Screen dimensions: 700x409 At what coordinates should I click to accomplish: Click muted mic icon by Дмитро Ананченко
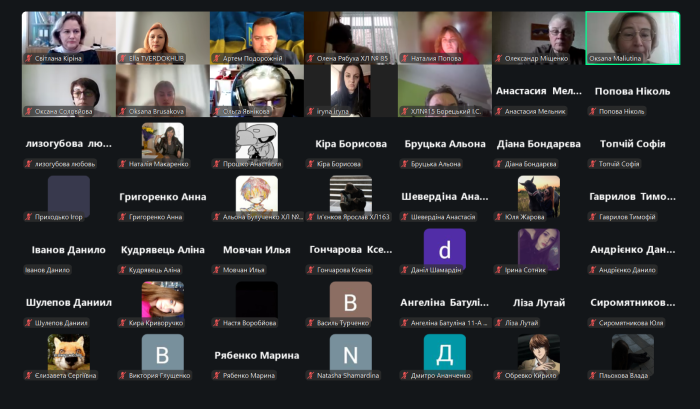click(x=404, y=376)
